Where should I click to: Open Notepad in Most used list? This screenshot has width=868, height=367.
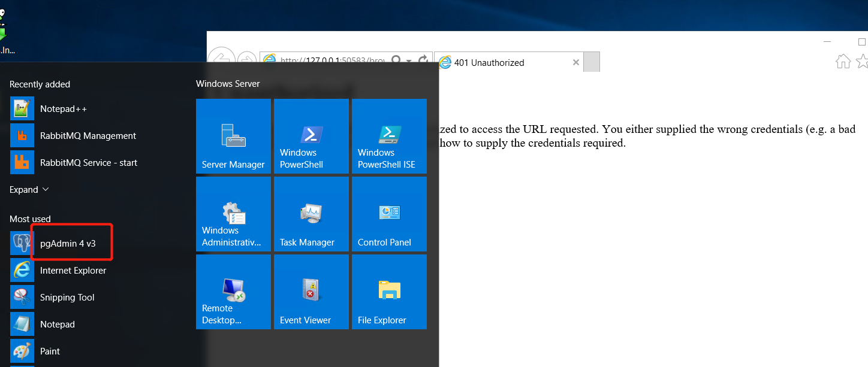57,324
